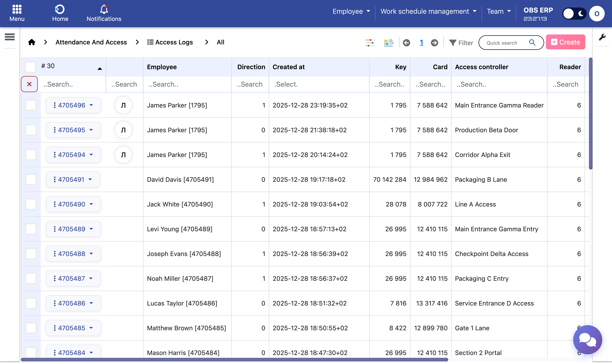Click the Filter button
Image resolution: width=612 pixels, height=364 pixels.
coord(461,43)
